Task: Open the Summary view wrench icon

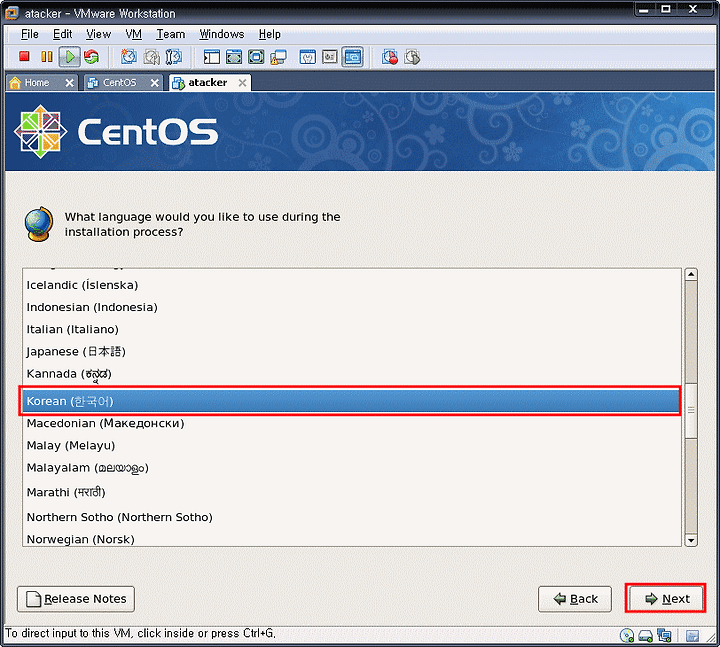Action: coord(308,57)
